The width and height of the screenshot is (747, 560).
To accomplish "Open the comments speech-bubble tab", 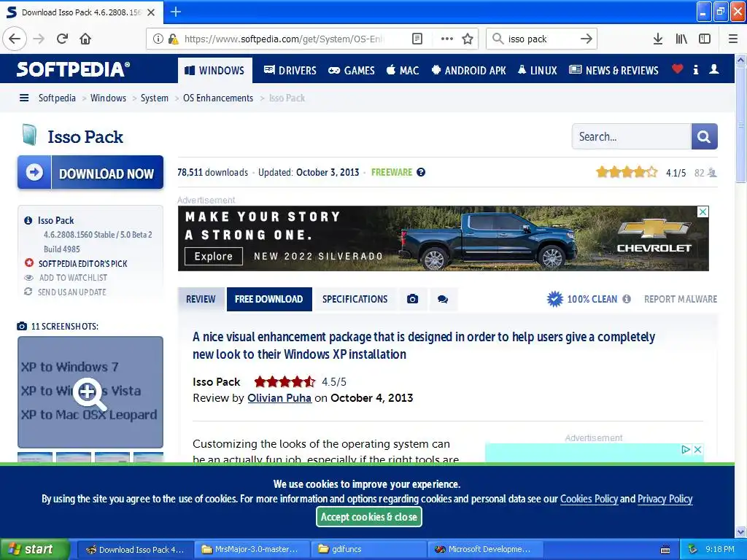I will click(x=443, y=299).
